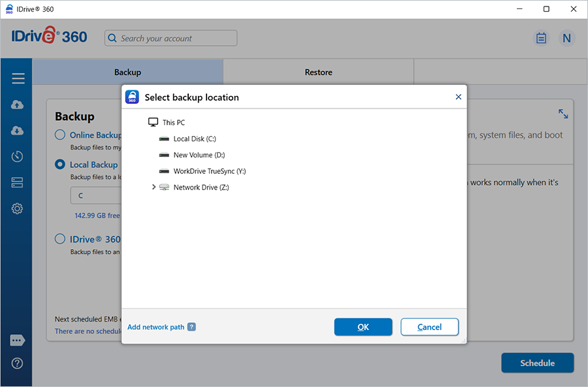Open help question mark in sidebar
The height and width of the screenshot is (387, 588).
tap(18, 363)
